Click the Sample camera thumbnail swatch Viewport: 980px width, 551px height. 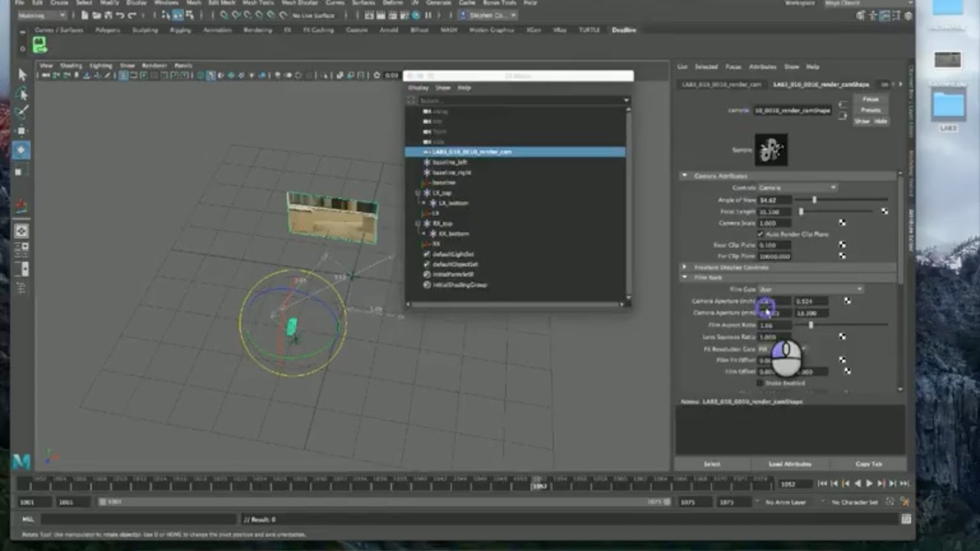[x=771, y=150]
